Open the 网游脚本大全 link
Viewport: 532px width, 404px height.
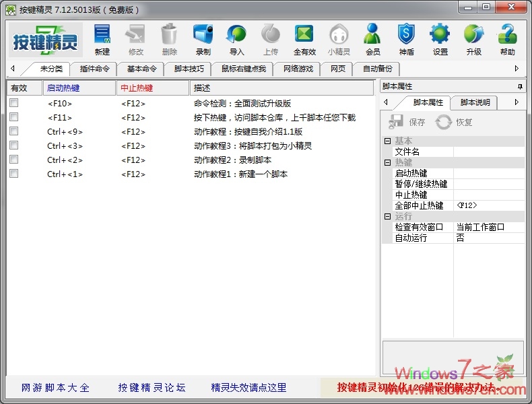[55, 388]
